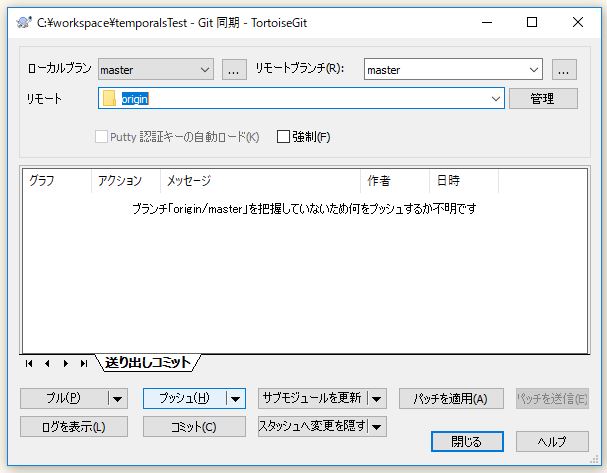607x473 pixels.
Task: Click the メッセージ column header
Action: [260, 181]
